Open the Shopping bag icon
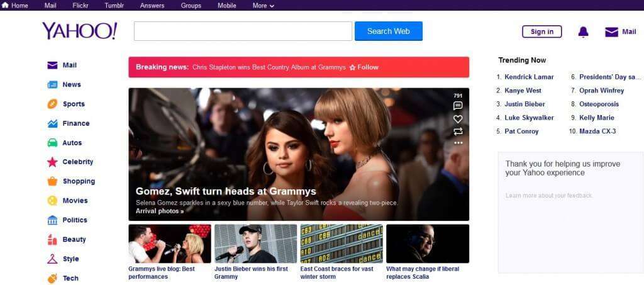Screen dimensions: 644x285 point(52,182)
